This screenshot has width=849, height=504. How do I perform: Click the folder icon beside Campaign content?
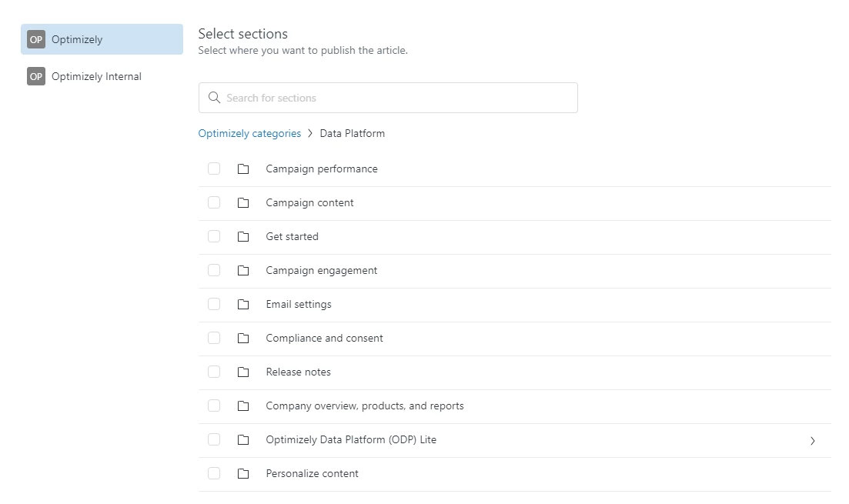point(243,203)
